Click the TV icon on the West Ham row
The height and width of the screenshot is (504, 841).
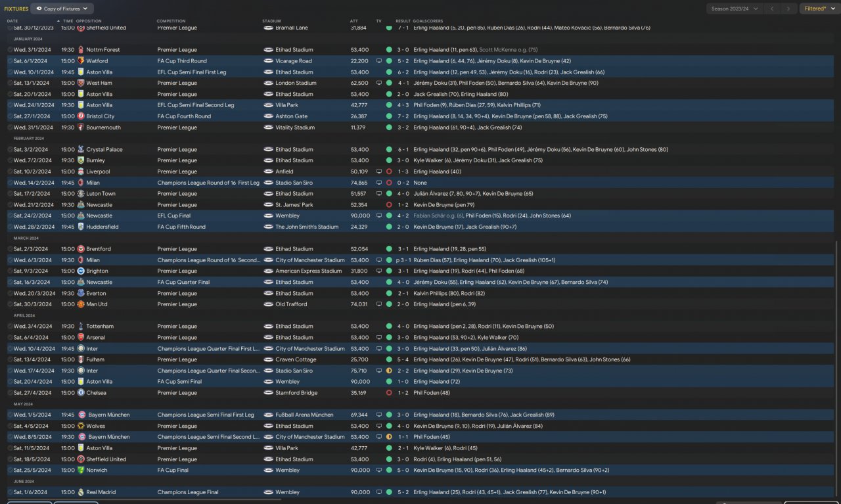[x=378, y=83]
